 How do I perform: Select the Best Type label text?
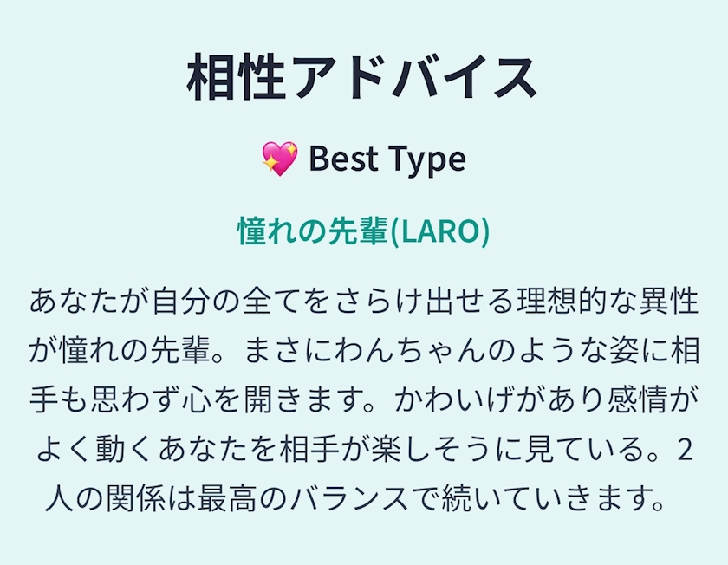tap(387, 159)
